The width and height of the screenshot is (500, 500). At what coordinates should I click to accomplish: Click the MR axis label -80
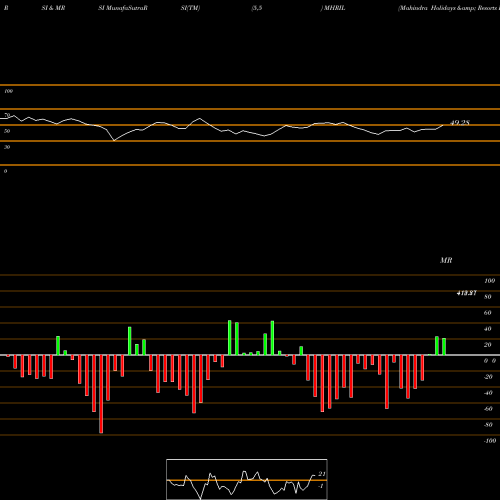pyautogui.click(x=488, y=425)
